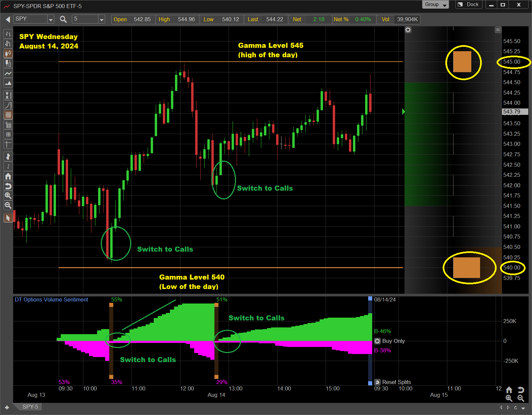Select the OHLC bar chart type
The width and height of the screenshot is (532, 415).
point(8,34)
